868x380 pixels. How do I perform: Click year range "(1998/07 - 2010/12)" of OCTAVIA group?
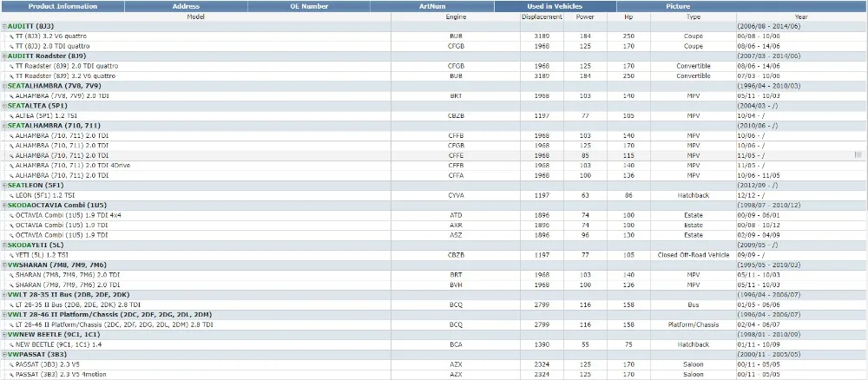769,206
